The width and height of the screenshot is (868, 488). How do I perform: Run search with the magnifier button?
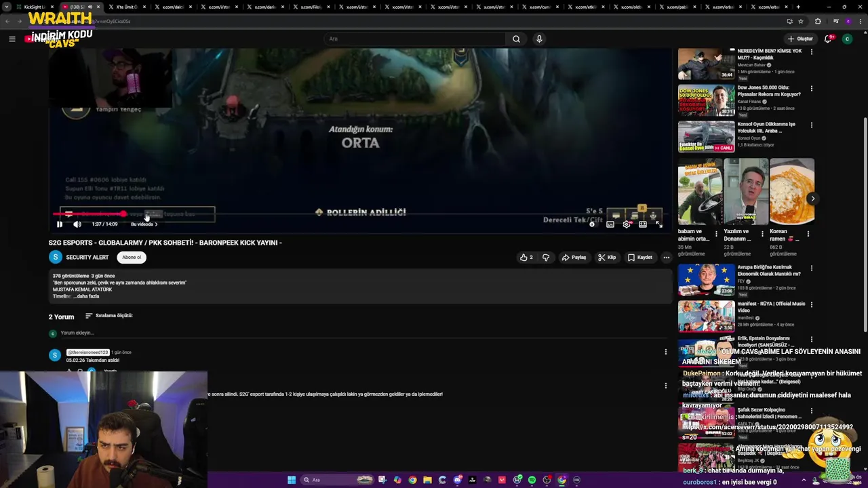coord(516,39)
